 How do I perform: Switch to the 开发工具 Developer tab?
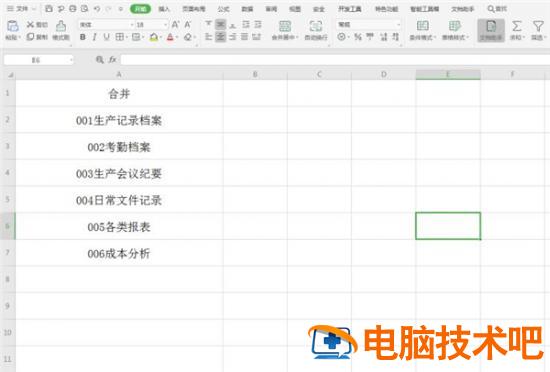(x=350, y=9)
